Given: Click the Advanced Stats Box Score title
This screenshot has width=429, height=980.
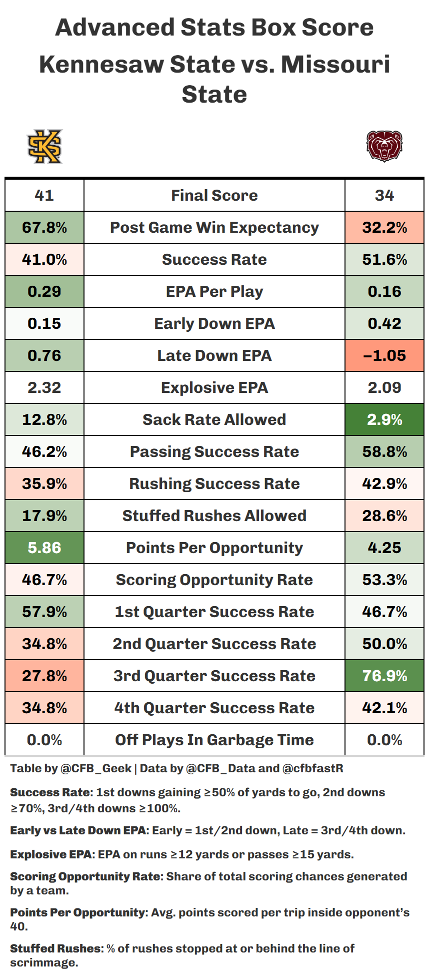Looking at the screenshot, I should 214,28.
